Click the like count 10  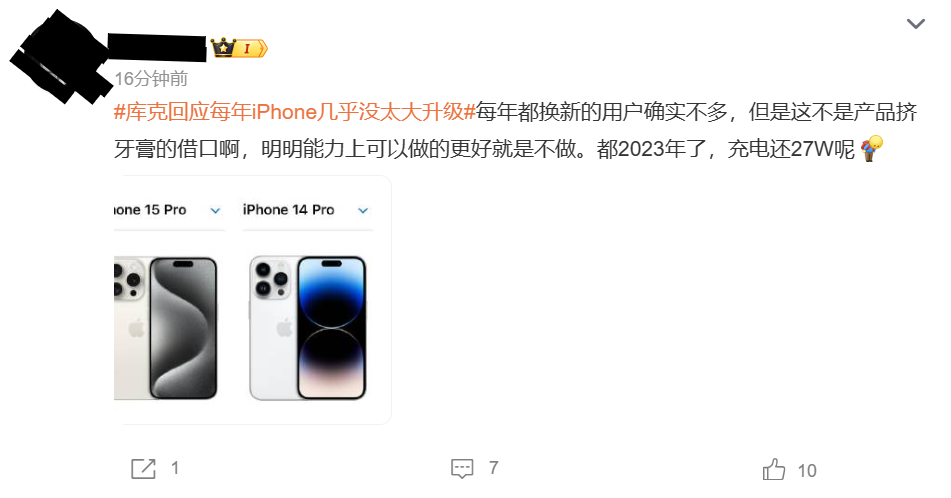pos(807,471)
